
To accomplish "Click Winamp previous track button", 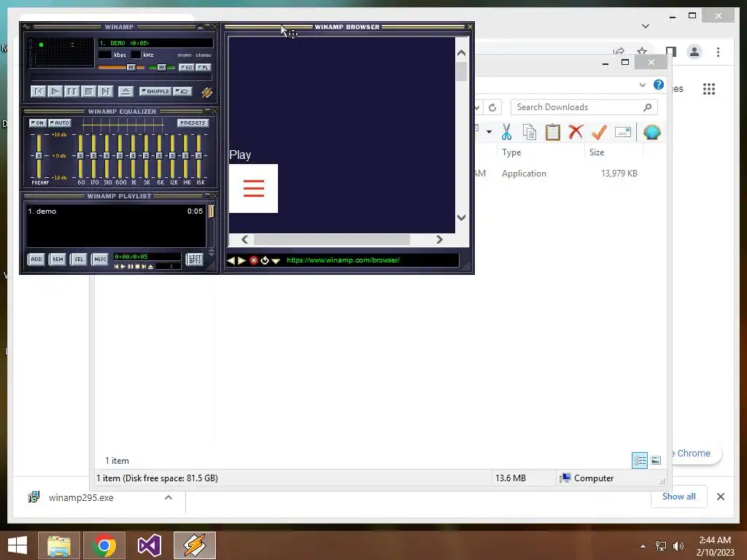I will [x=38, y=91].
